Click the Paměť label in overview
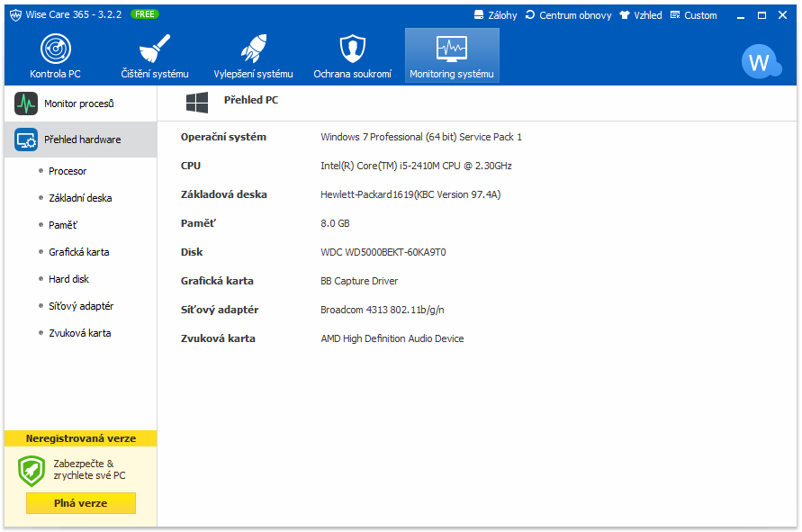This screenshot has height=532, width=802. [x=198, y=223]
